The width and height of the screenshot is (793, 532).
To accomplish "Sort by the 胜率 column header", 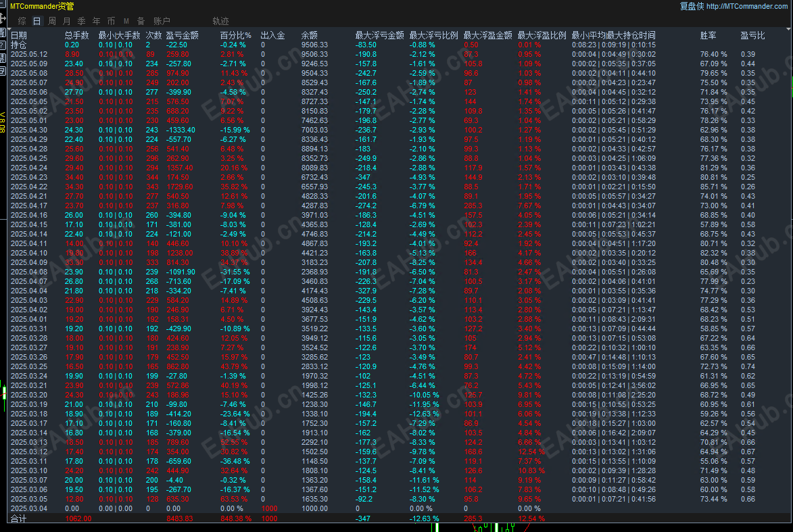I will coord(708,35).
